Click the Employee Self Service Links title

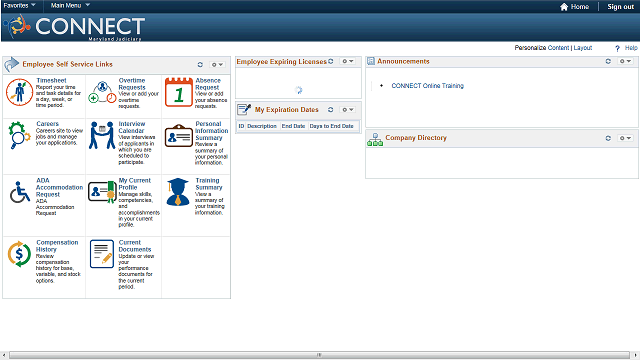(67, 64)
